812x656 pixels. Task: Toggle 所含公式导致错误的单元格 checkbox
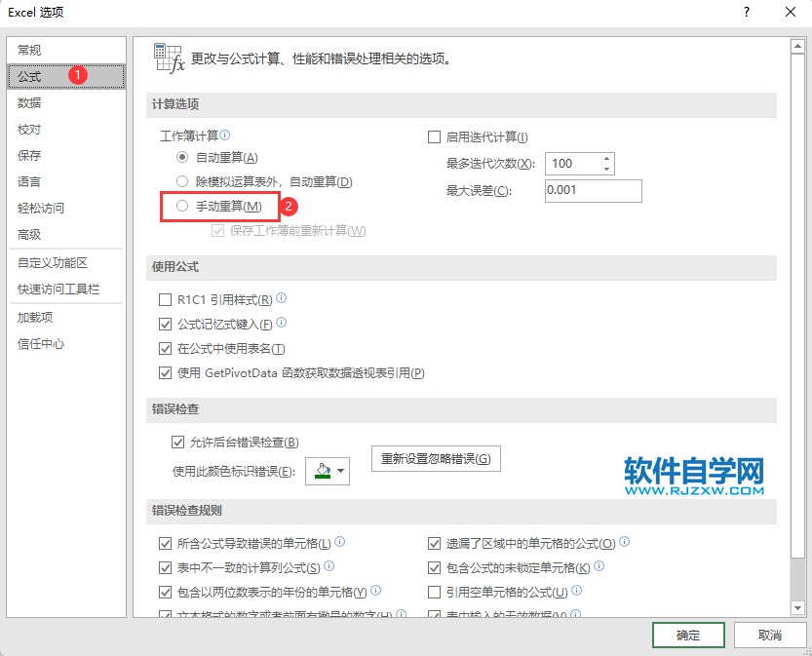165,544
